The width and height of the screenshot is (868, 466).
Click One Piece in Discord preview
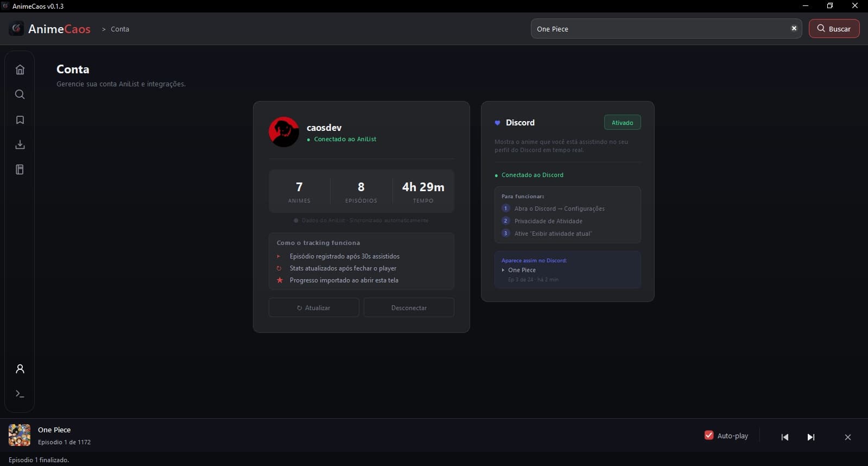[522, 270]
